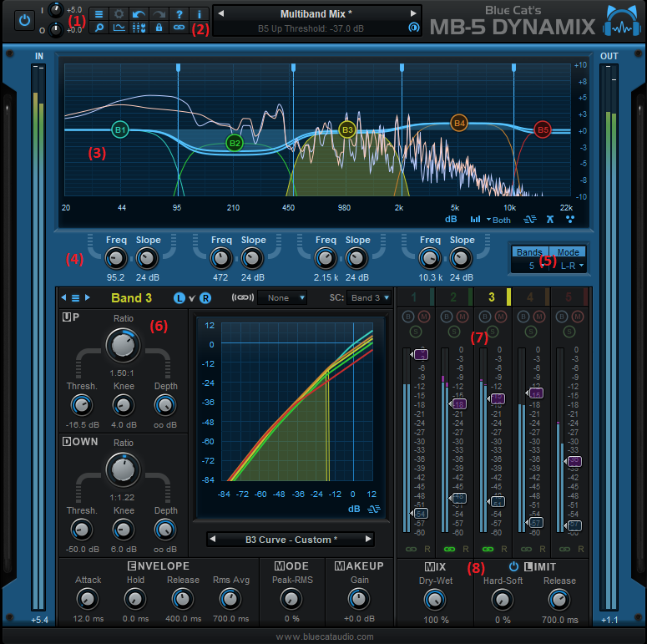
Task: Toggle band 2 green link icon
Action: coord(449,549)
